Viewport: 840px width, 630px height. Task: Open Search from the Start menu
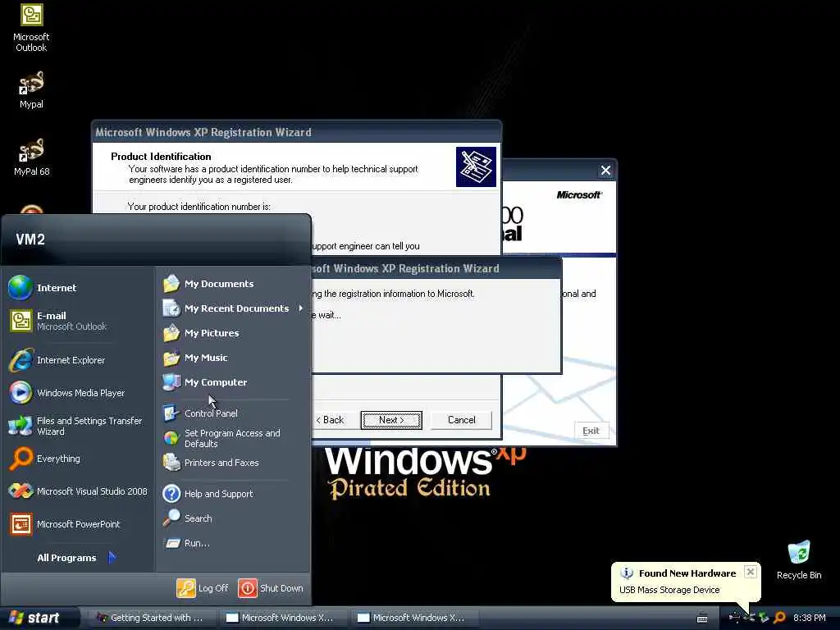tap(188, 518)
